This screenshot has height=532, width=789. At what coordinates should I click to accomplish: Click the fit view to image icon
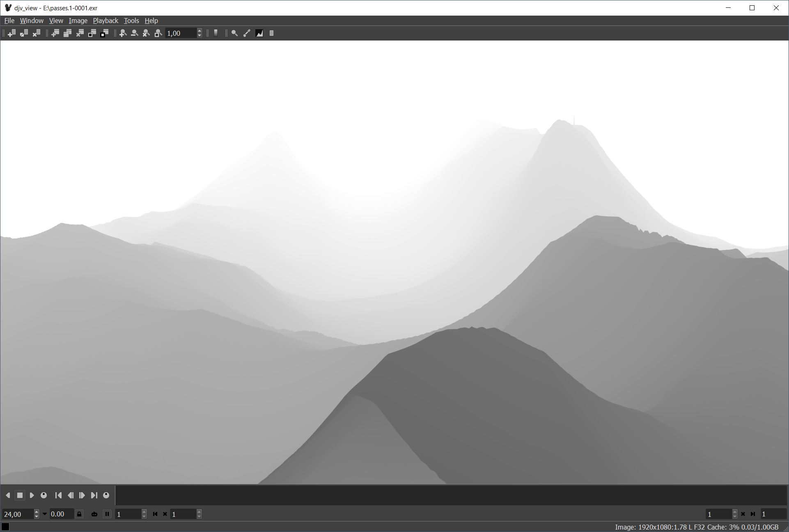click(158, 33)
